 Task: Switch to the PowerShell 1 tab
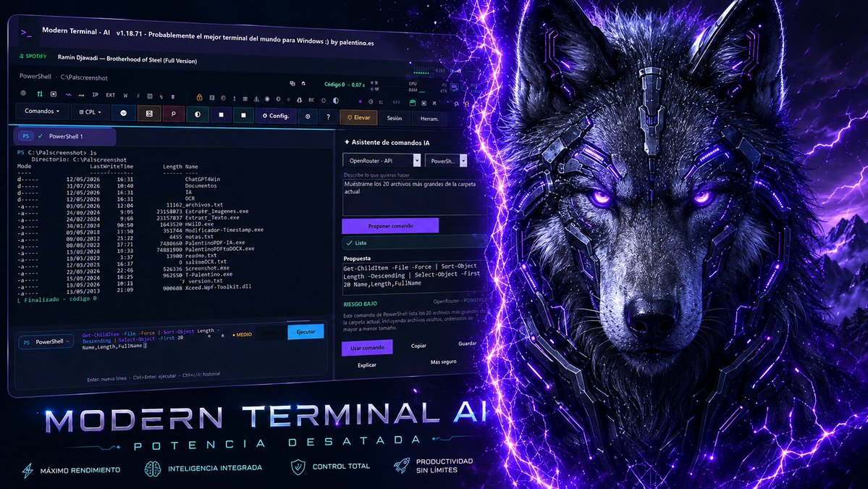(65, 135)
